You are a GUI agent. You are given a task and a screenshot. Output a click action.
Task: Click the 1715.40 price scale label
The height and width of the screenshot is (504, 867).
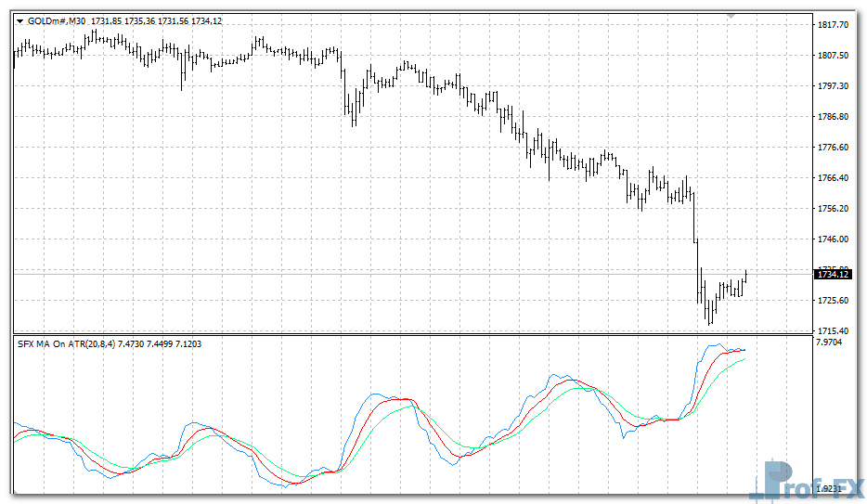tap(832, 331)
